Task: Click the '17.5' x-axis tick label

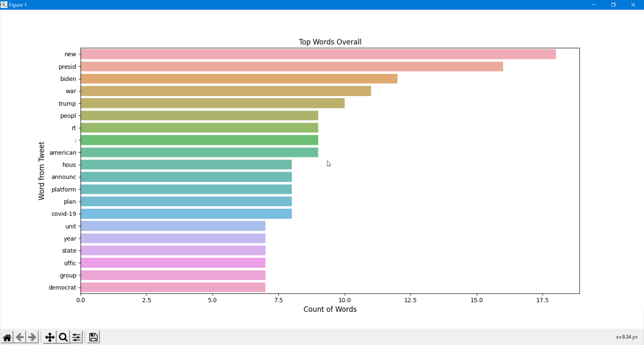Action: click(x=542, y=300)
